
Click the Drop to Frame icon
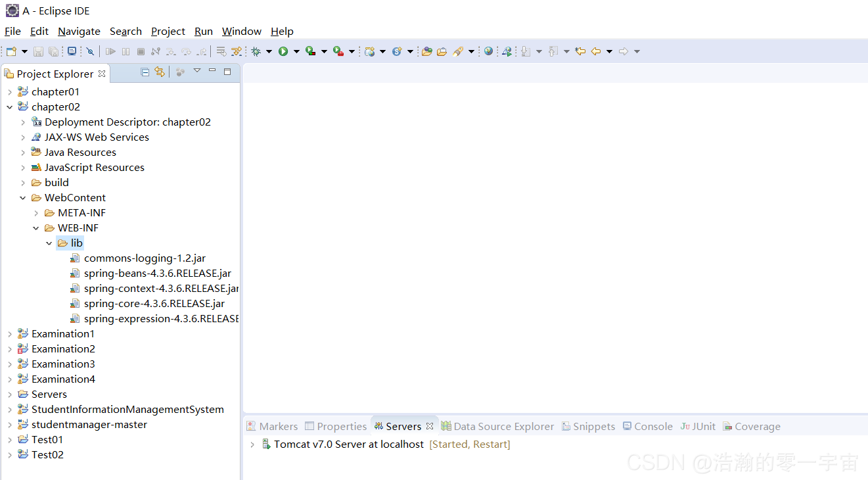point(221,51)
